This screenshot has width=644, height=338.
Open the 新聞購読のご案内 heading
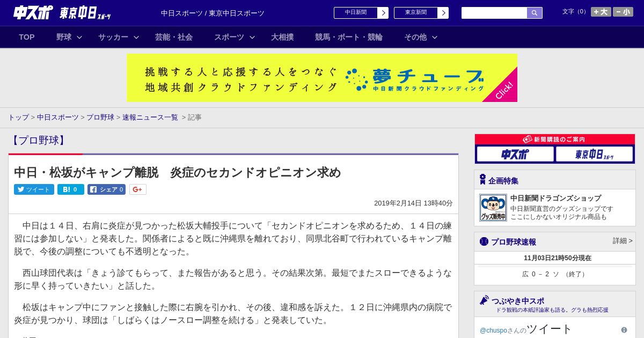tap(555, 139)
